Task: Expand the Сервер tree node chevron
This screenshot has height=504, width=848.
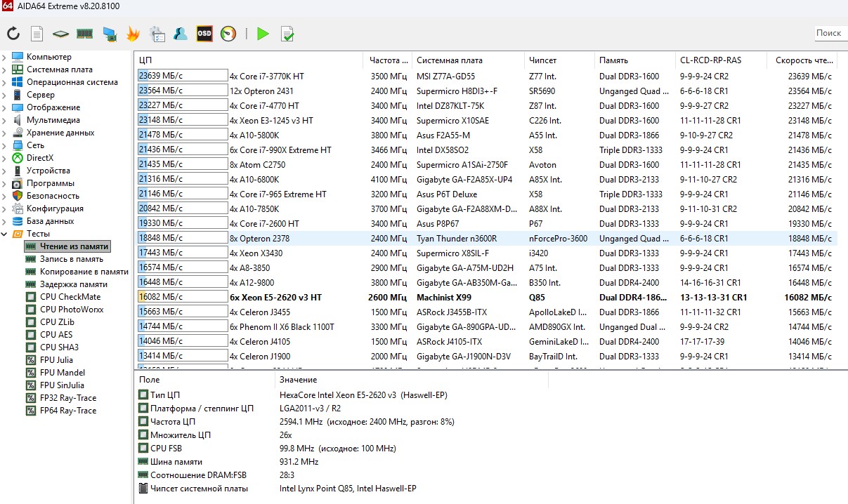Action: click(5, 95)
